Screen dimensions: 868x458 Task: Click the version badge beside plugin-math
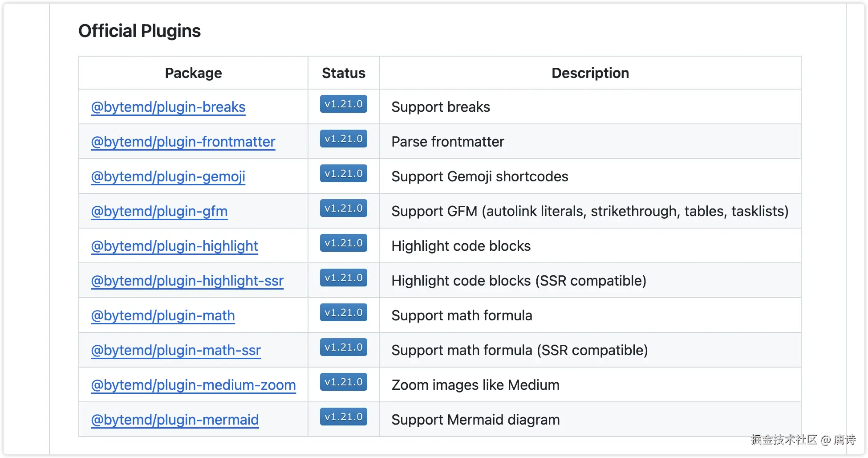343,312
